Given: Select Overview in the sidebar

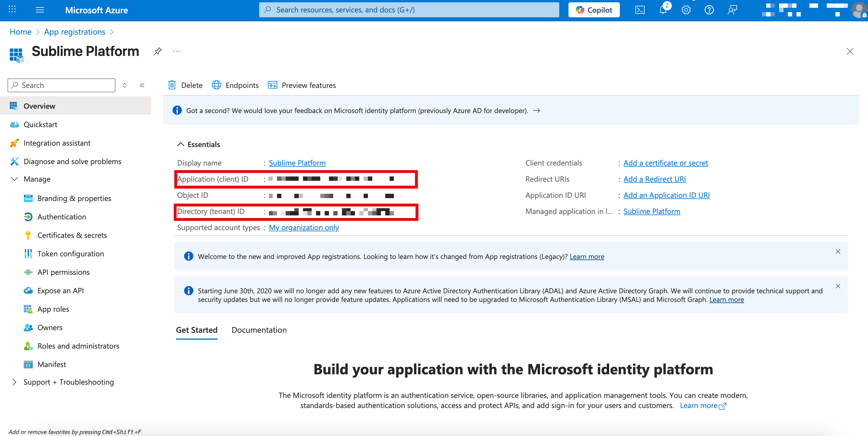Looking at the screenshot, I should (x=76, y=106).
